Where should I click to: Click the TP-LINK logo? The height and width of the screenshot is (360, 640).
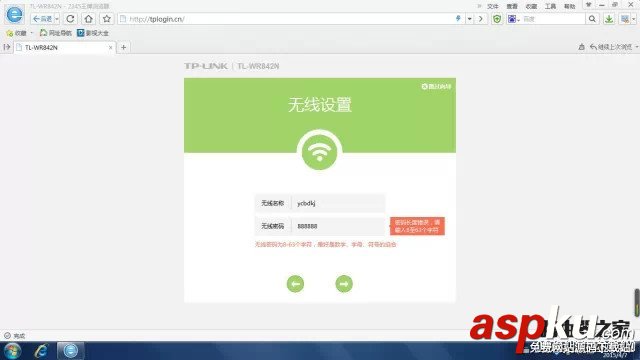(206, 66)
